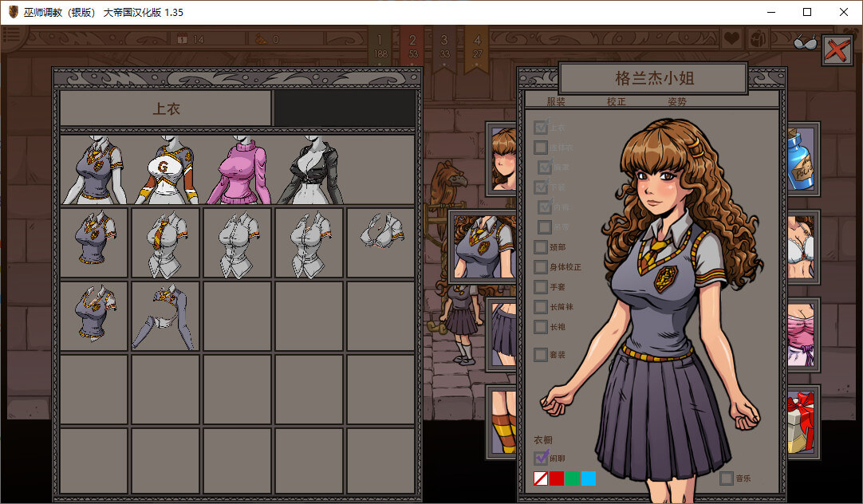The height and width of the screenshot is (504, 863).
Task: Switch to the 姿势 tab
Action: click(677, 101)
